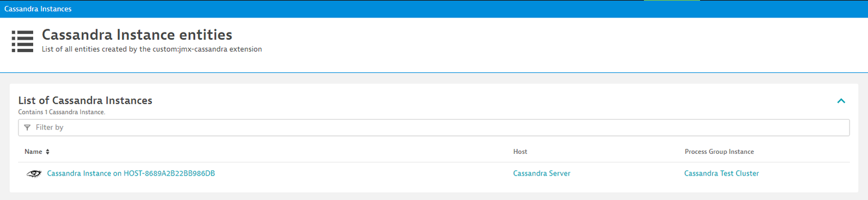Click the filter funnel icon
This screenshot has width=868, height=200.
click(x=27, y=128)
